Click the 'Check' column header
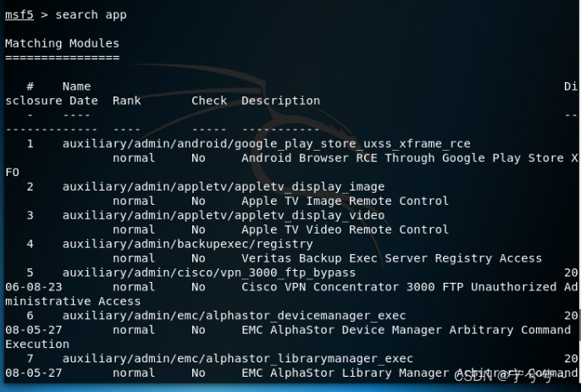581x392 pixels. (x=209, y=101)
